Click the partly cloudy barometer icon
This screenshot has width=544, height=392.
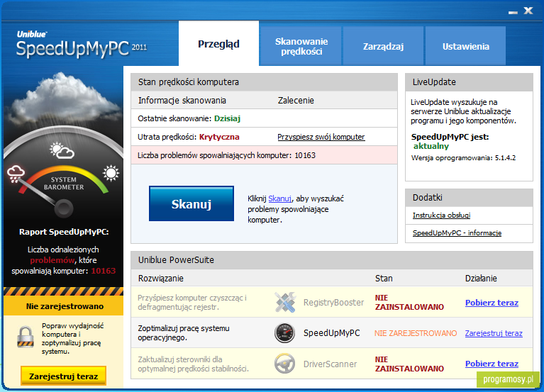(x=62, y=151)
